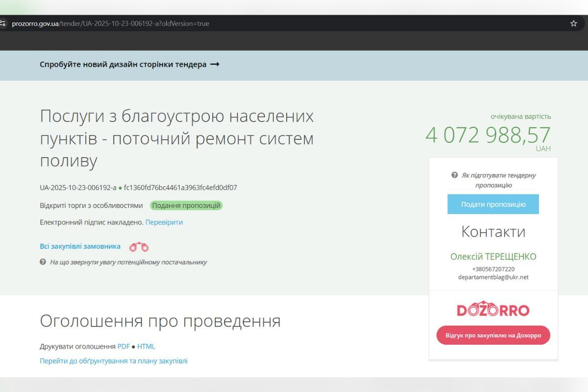Click question mark icon beside 'На що звернути увагу'
The height and width of the screenshot is (392, 588).
click(x=43, y=262)
